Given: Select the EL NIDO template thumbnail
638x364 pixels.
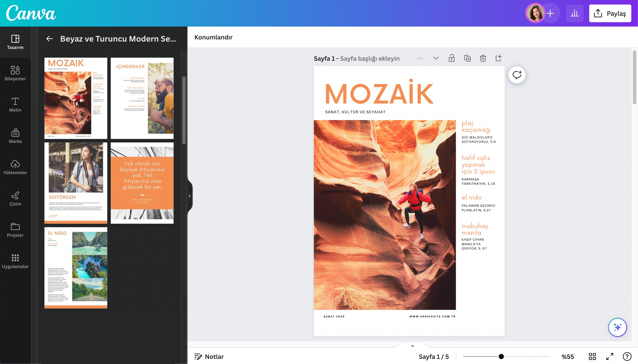Looking at the screenshot, I should tap(76, 268).
